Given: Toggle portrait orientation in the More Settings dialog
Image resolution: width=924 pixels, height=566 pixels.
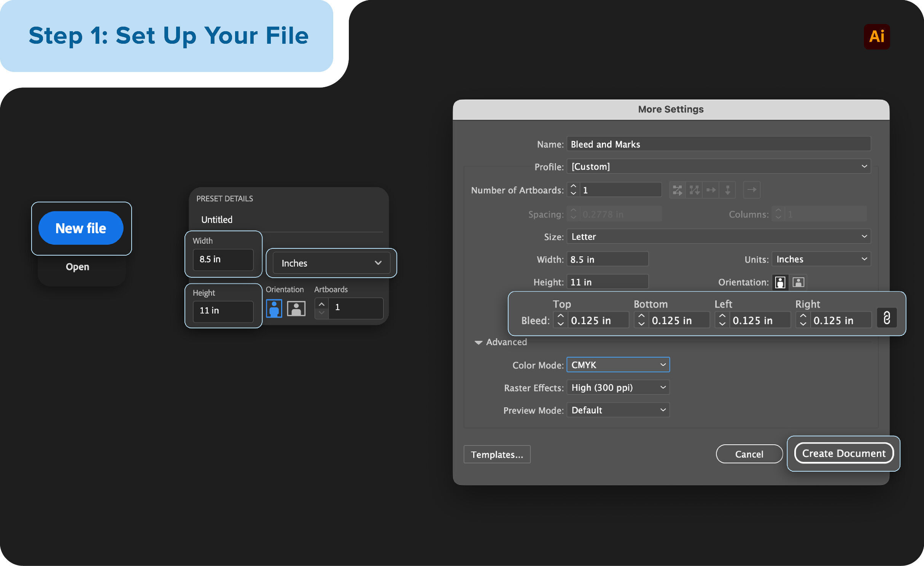Looking at the screenshot, I should 780,282.
